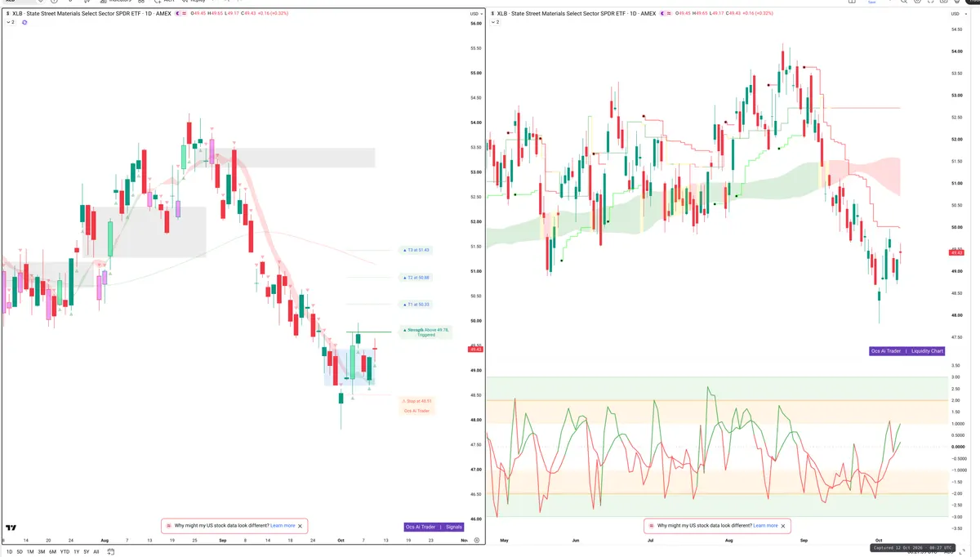Screen dimensions: 980x557
Task: Click Learn more link on right chart notice
Action: click(765, 526)
